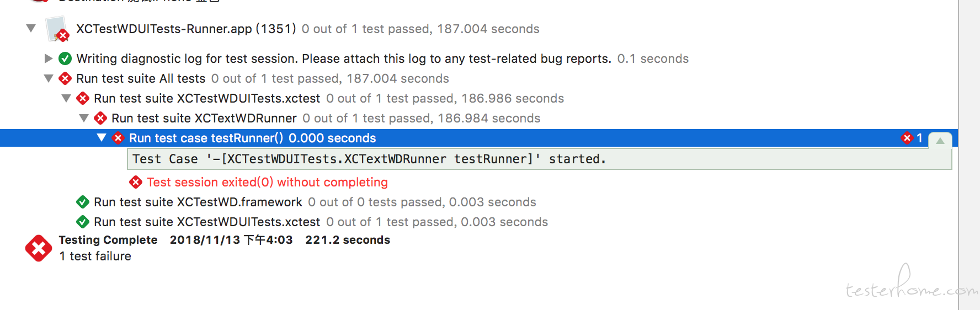Collapse the failed XCTestWDUITests.xctest suite triangle
Viewport: 980px width, 310px height.
coord(66,98)
